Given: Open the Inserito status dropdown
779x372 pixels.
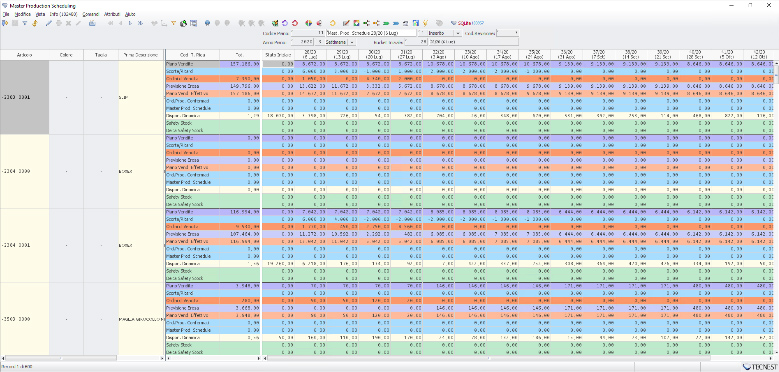Looking at the screenshot, I should [458, 33].
